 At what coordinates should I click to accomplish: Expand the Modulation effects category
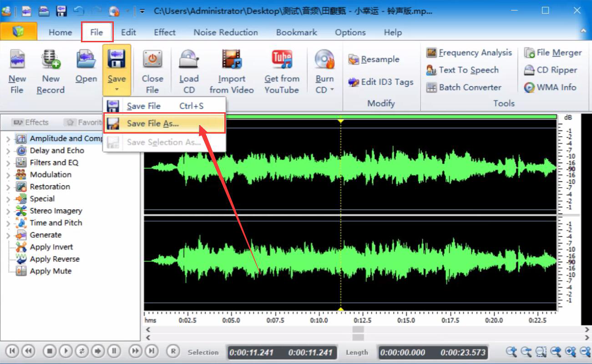[x=8, y=175]
